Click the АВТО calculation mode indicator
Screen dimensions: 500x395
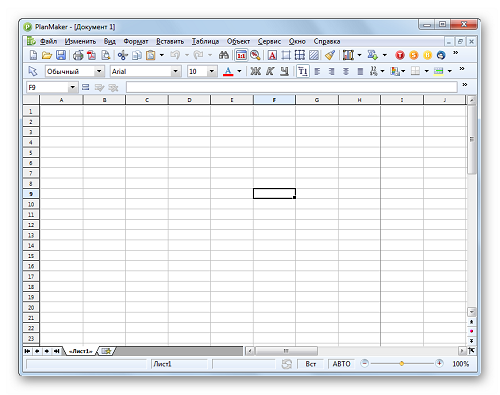341,364
